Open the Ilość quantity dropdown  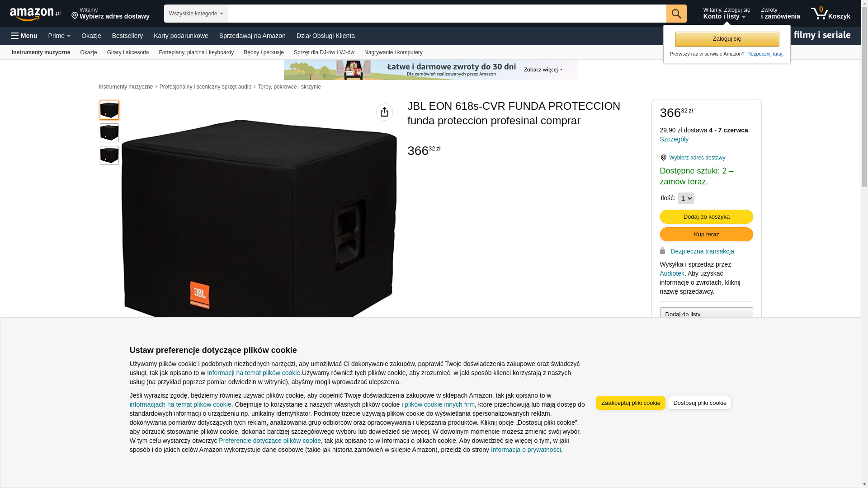click(685, 198)
